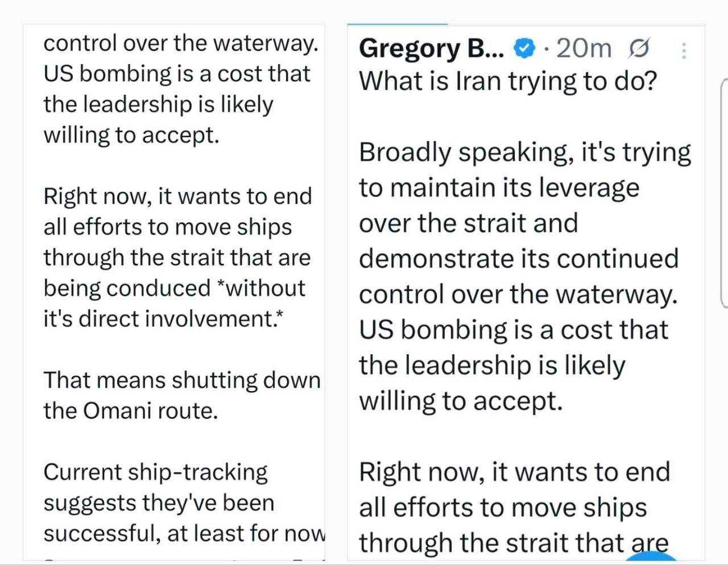Select the blue active tab indicator line
This screenshot has width=728, height=565.
pos(398,24)
